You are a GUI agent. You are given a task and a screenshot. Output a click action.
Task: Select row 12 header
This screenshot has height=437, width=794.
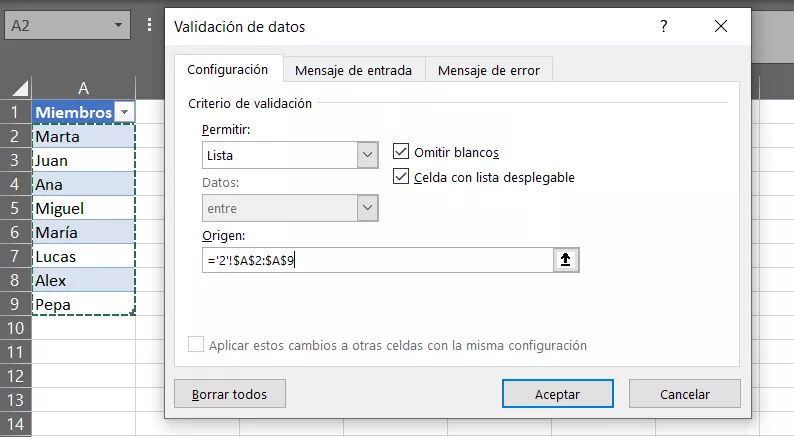coord(15,376)
